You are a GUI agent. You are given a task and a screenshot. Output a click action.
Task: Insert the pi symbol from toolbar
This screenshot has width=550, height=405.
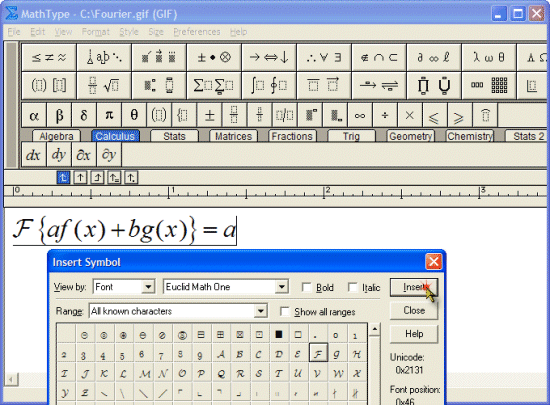pyautogui.click(x=109, y=115)
